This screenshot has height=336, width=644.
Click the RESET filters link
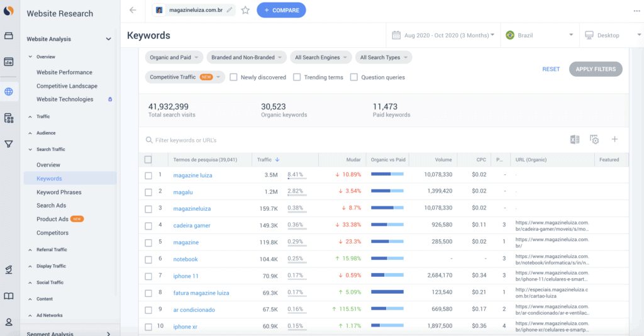551,69
